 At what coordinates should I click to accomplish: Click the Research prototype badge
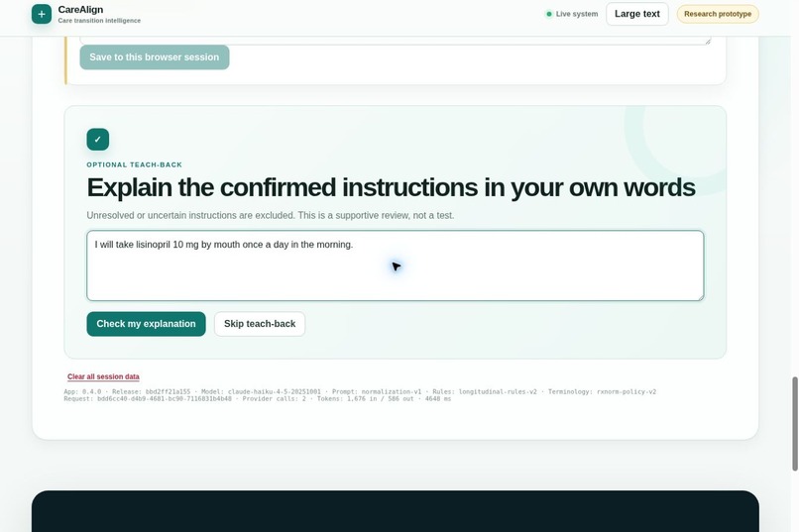click(x=718, y=14)
